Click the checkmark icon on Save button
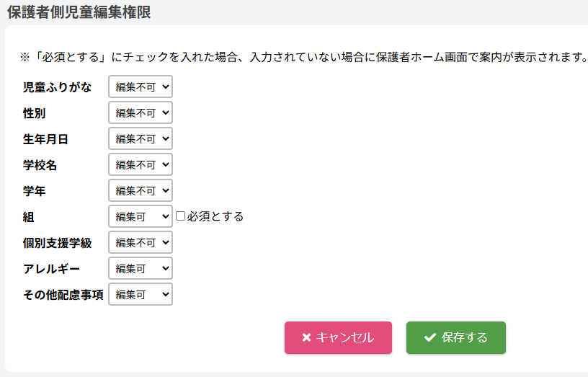This screenshot has height=377, width=588. (430, 337)
